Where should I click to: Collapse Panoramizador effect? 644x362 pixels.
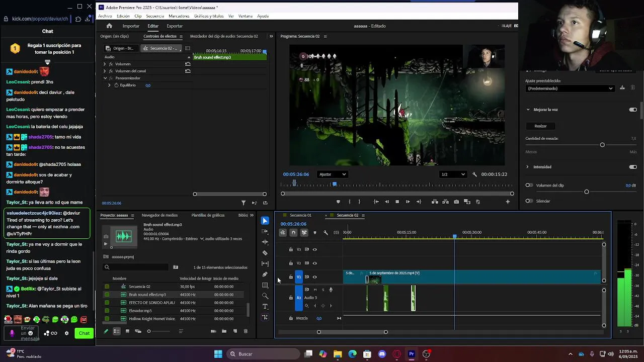[105, 78]
